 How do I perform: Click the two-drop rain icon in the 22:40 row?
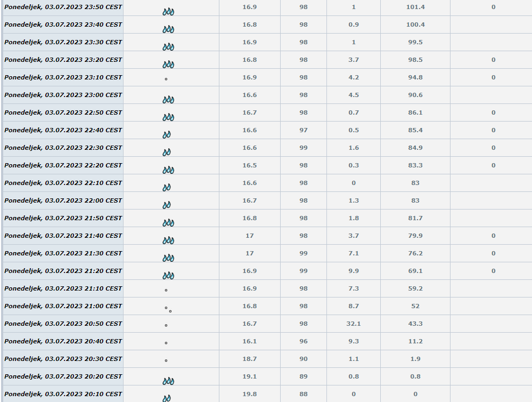(167, 135)
